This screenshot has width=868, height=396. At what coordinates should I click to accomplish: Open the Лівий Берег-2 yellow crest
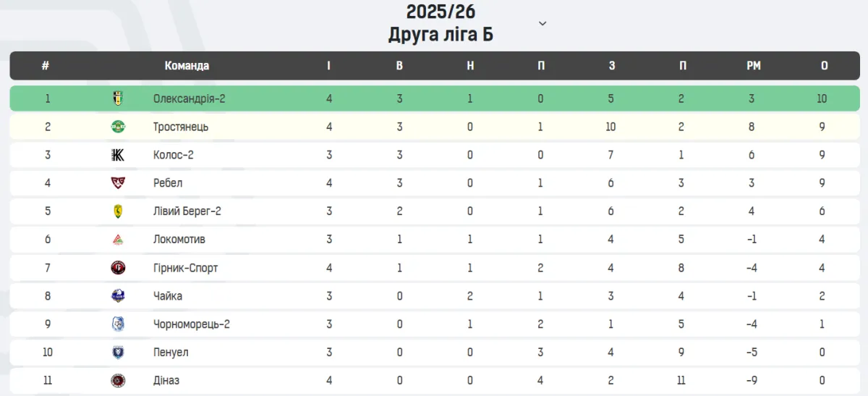click(x=118, y=211)
